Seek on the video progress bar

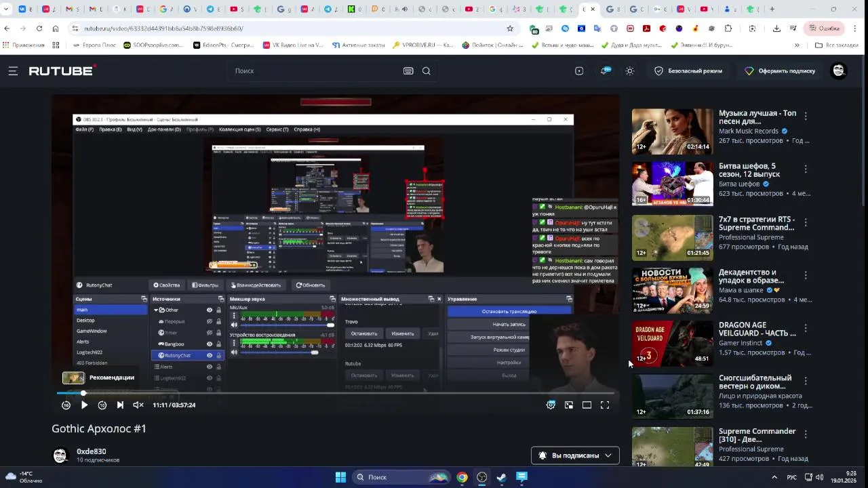[x=335, y=393]
